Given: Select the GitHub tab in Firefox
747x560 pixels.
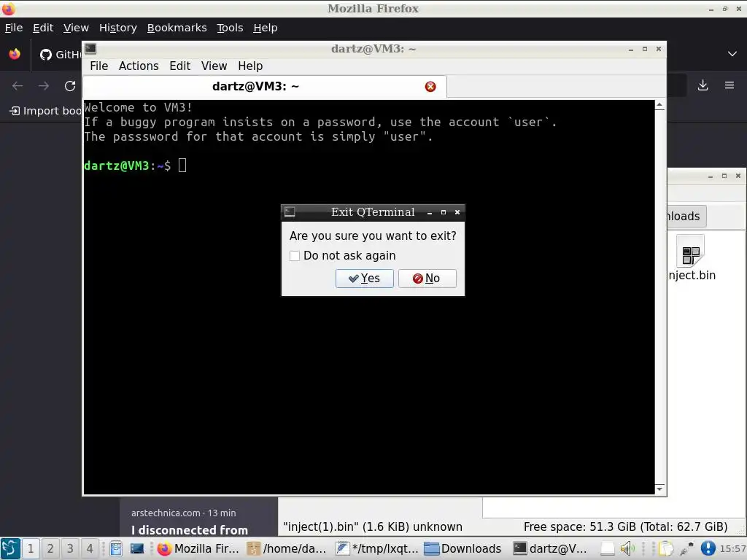Looking at the screenshot, I should click(x=60, y=55).
